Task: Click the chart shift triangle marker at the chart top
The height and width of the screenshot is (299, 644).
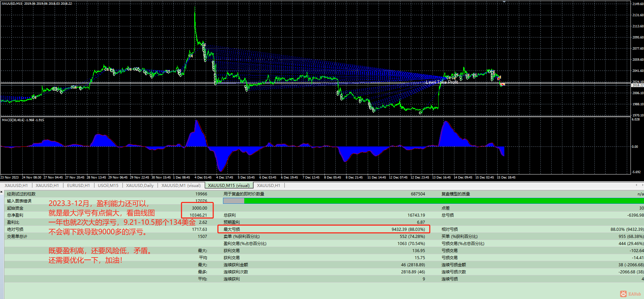Action: [x=504, y=2]
